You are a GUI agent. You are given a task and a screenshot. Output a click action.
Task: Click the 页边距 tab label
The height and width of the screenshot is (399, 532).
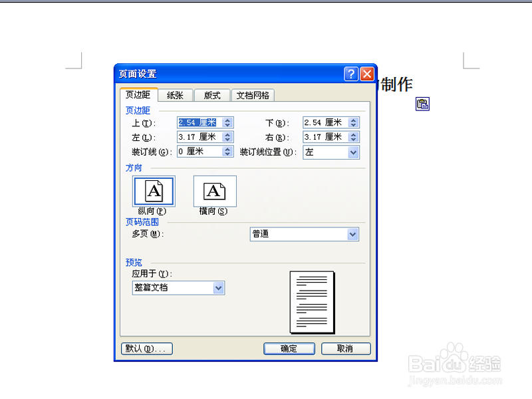point(138,95)
